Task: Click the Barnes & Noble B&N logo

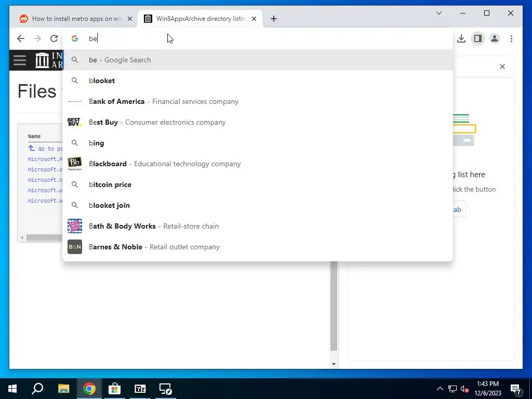Action: pos(75,247)
